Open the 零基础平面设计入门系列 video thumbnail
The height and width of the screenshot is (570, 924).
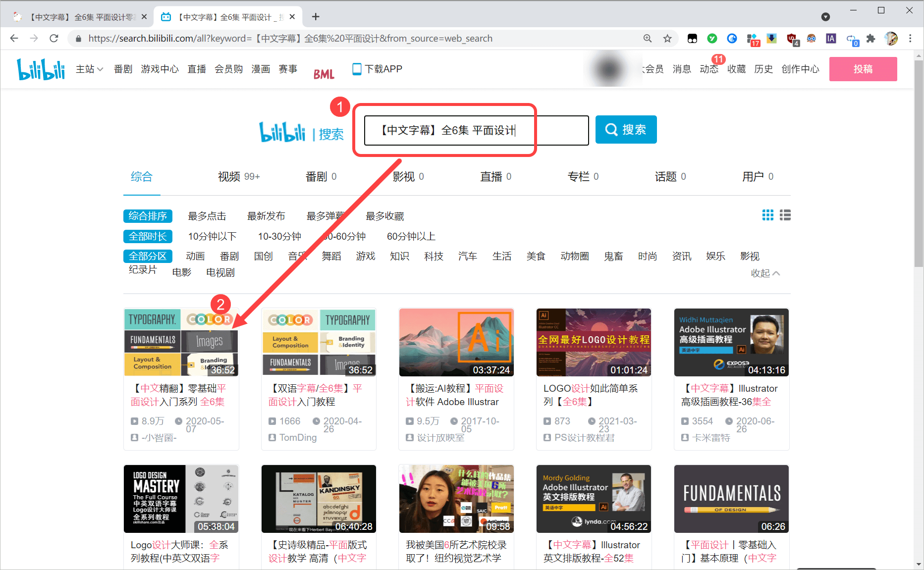[181, 342]
